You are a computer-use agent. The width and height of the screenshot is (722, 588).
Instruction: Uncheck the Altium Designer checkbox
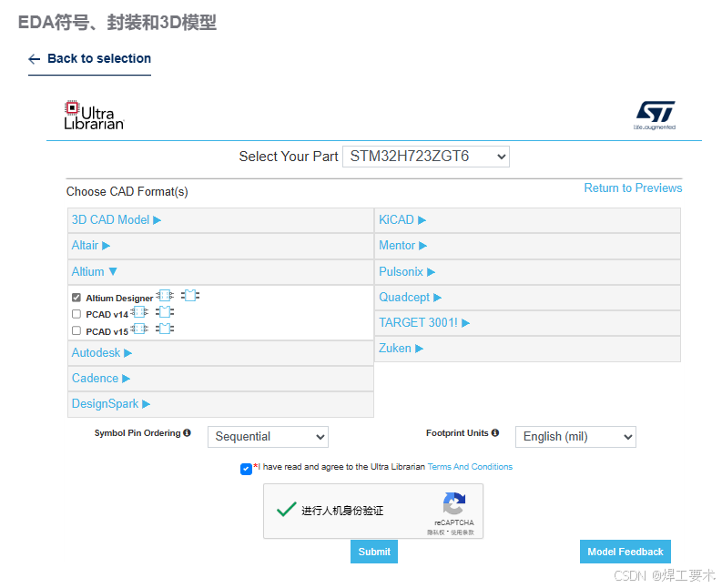(76, 298)
